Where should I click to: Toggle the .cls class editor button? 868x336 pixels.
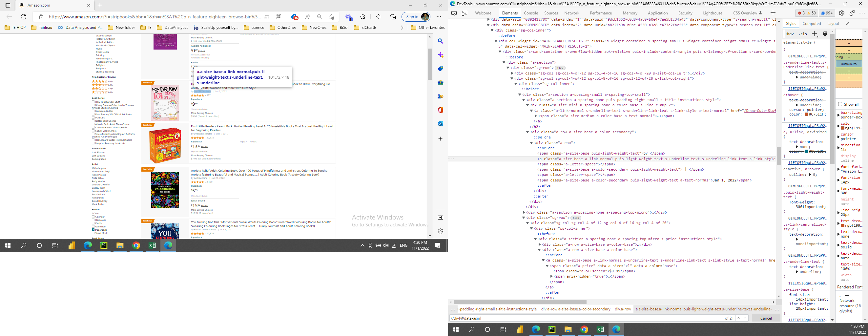tap(803, 34)
